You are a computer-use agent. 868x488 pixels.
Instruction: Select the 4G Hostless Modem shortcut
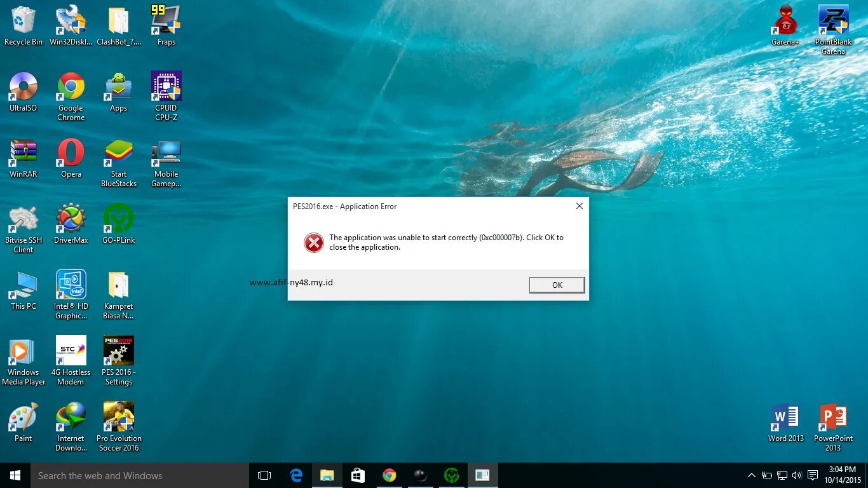pos(71,361)
